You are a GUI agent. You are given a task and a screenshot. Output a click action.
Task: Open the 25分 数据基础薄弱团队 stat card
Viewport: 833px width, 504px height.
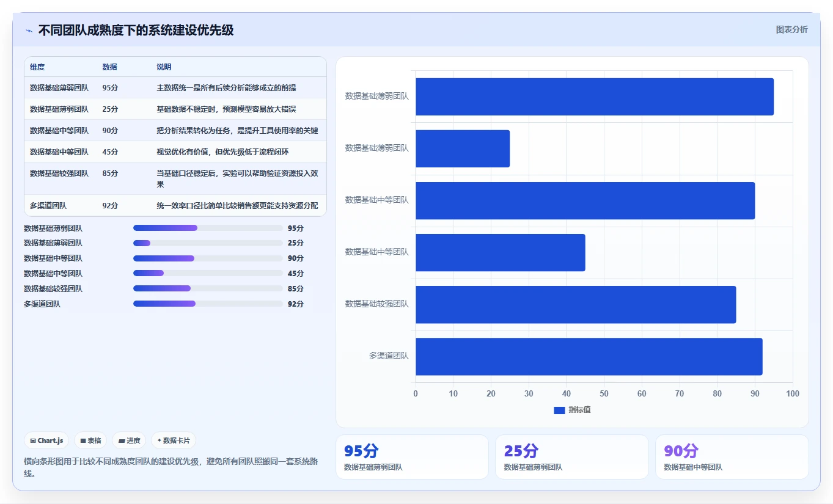(572, 457)
